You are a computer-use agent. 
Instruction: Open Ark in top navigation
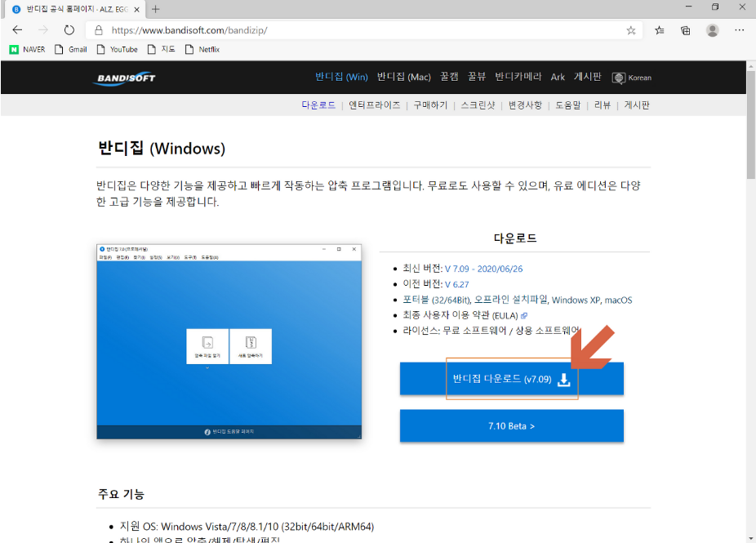(x=558, y=77)
